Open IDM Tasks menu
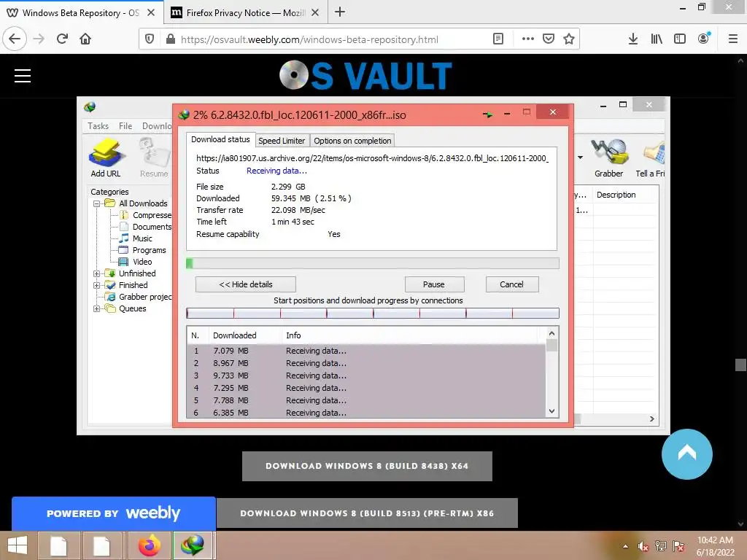This screenshot has width=747, height=560. [98, 125]
